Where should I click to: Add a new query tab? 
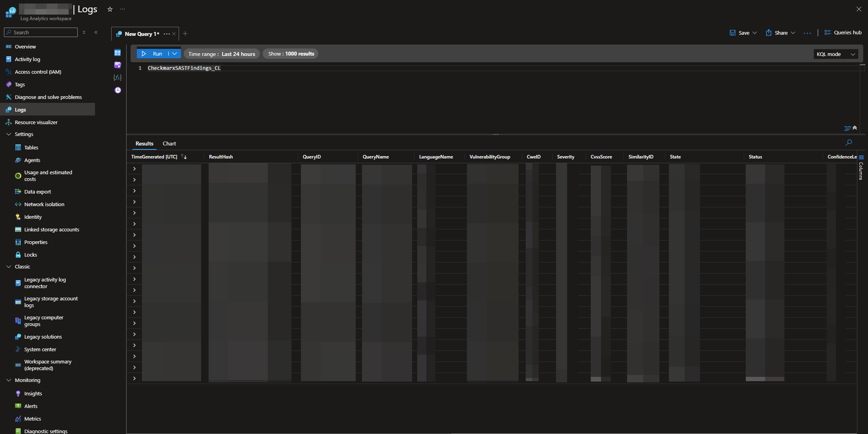point(185,34)
